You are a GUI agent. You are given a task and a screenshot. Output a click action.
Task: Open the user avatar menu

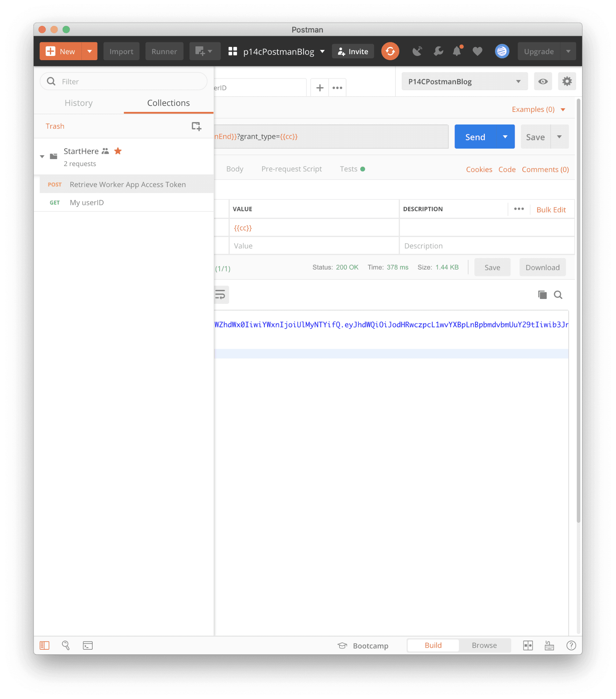click(502, 51)
